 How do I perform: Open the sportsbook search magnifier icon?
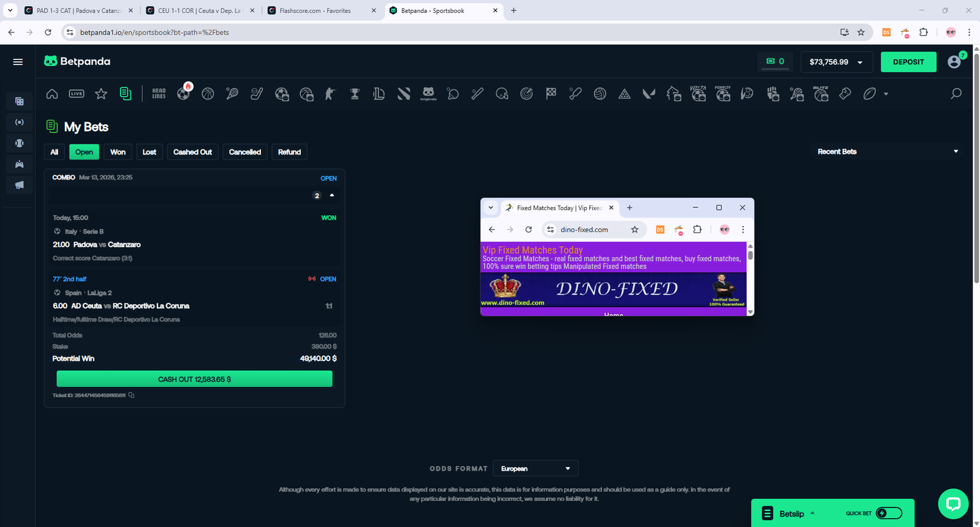[956, 94]
